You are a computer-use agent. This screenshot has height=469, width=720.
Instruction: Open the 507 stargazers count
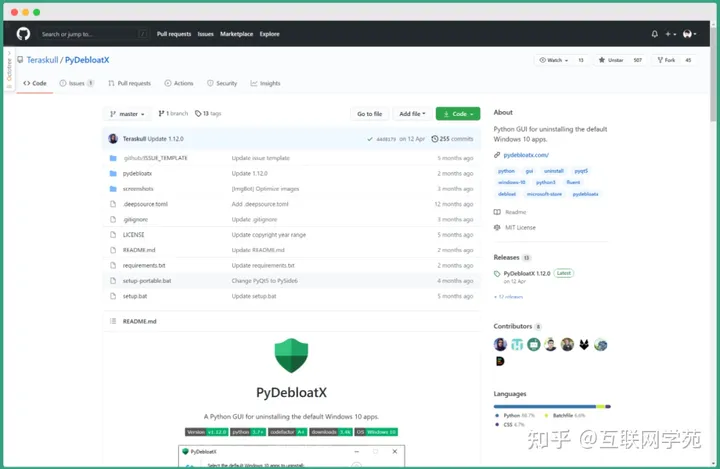(637, 60)
